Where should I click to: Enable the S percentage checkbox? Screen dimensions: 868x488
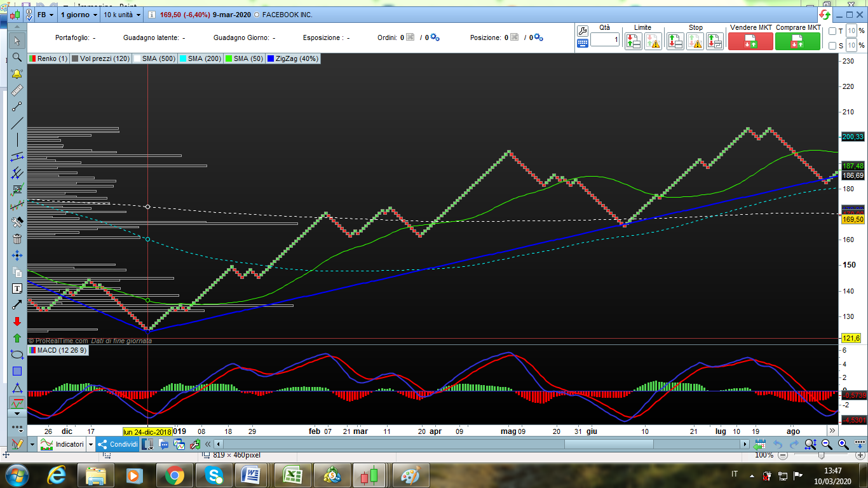point(832,45)
